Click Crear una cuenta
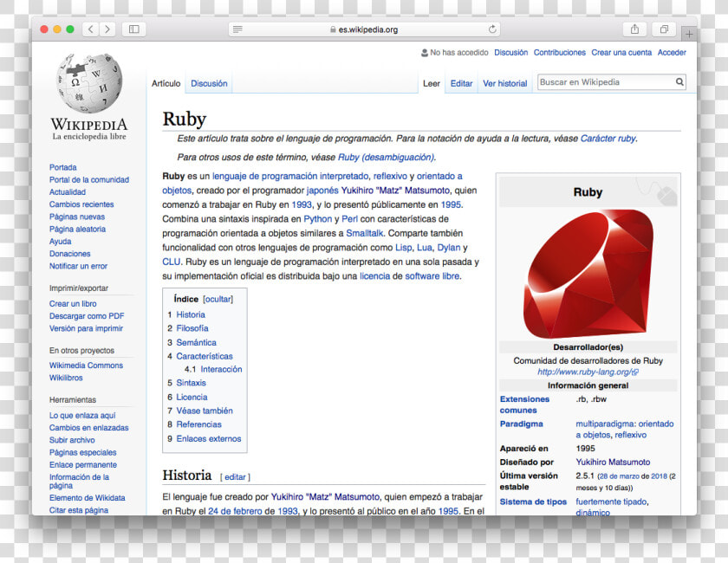 [x=621, y=53]
